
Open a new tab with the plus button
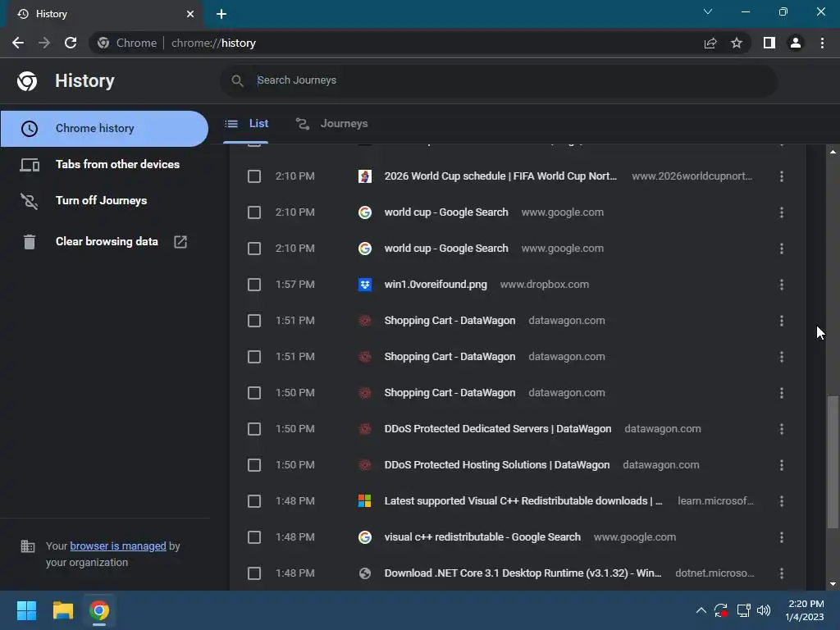pyautogui.click(x=221, y=14)
